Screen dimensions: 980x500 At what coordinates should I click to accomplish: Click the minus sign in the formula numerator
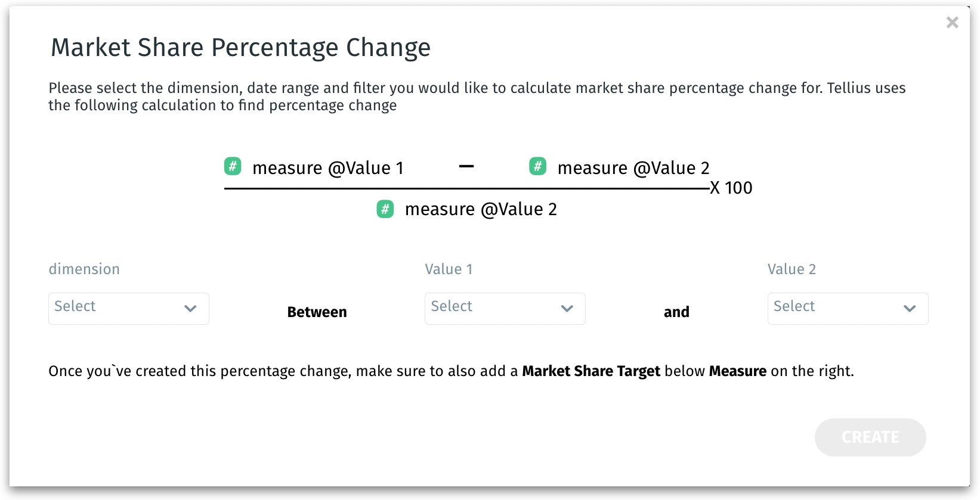pyautogui.click(x=466, y=166)
